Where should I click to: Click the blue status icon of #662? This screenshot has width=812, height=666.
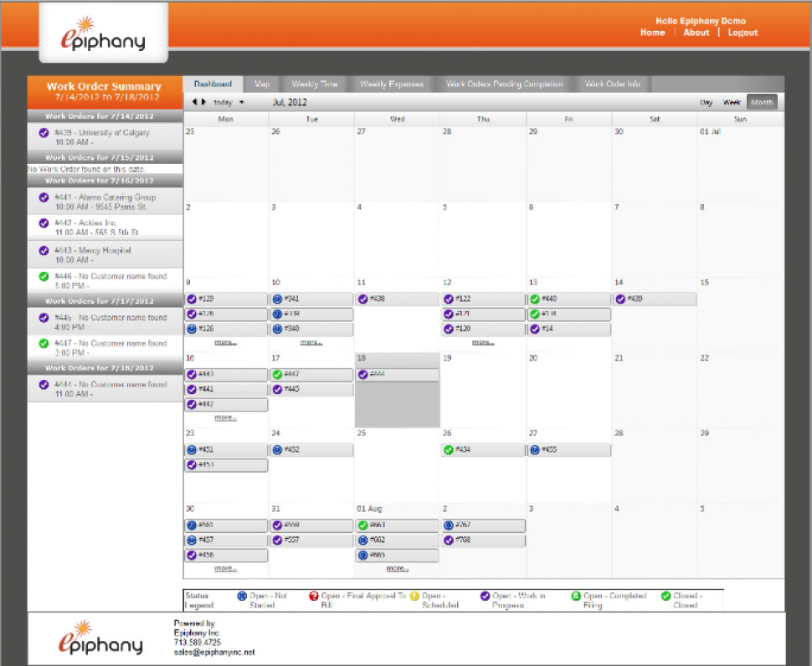[x=363, y=540]
